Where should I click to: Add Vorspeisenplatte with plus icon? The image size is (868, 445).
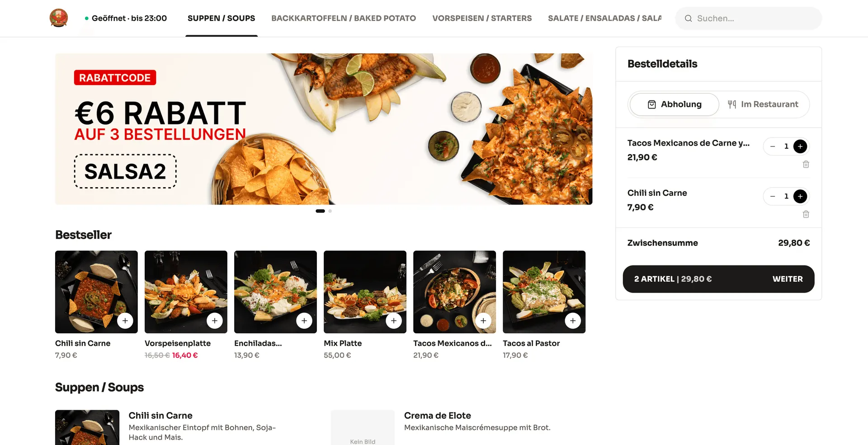pos(215,321)
